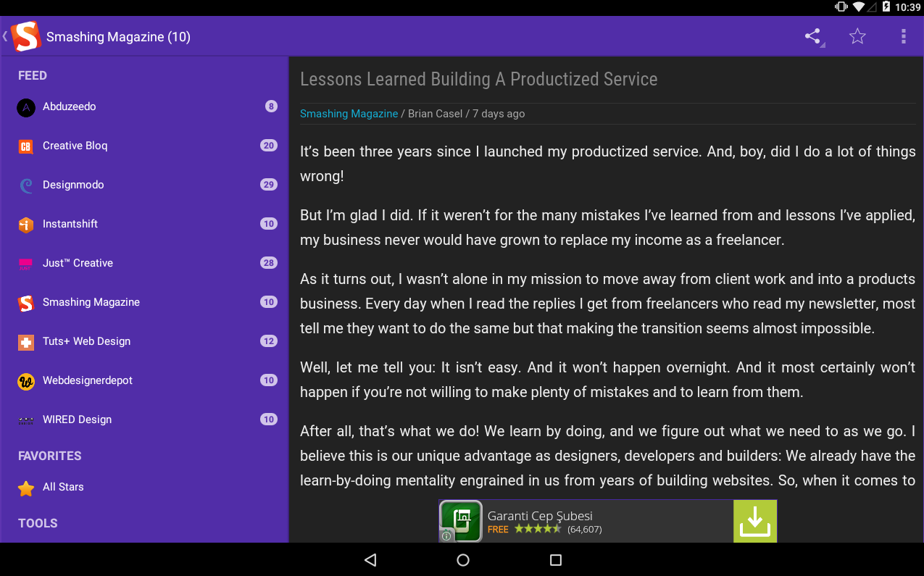Image resolution: width=924 pixels, height=576 pixels.
Task: Click the All Stars star icon
Action: pos(26,488)
